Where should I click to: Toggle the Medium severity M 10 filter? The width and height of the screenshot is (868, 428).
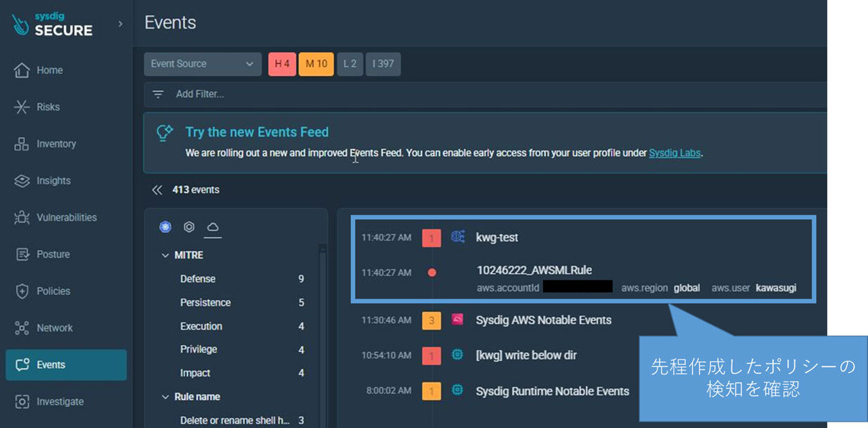point(316,64)
